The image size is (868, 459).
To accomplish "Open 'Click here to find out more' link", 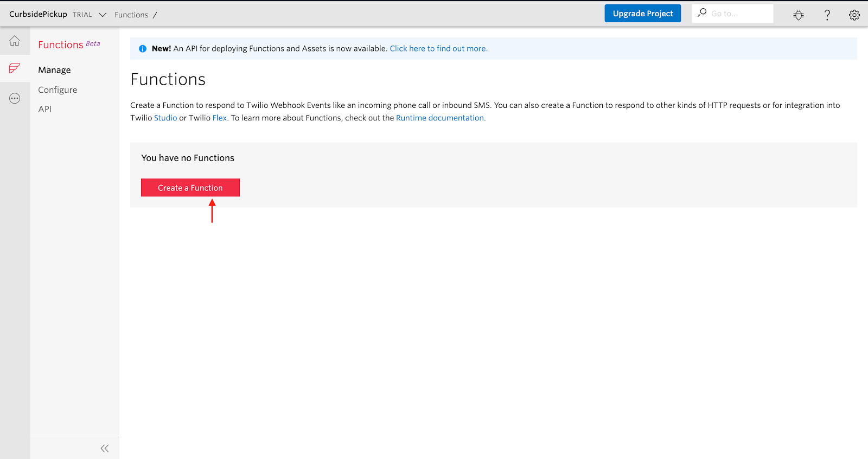I will (x=438, y=48).
